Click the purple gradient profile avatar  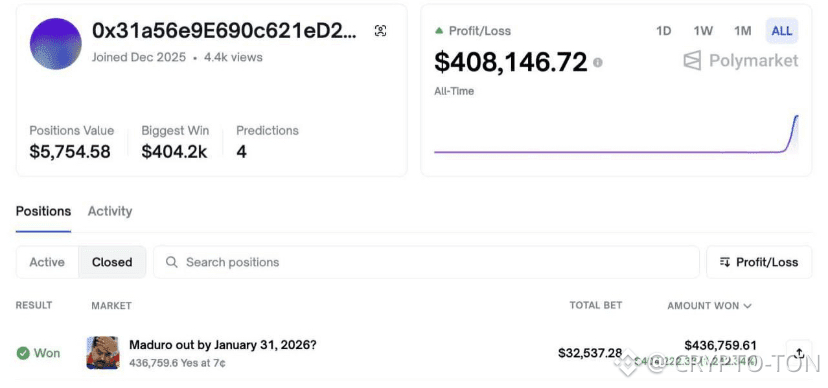55,44
